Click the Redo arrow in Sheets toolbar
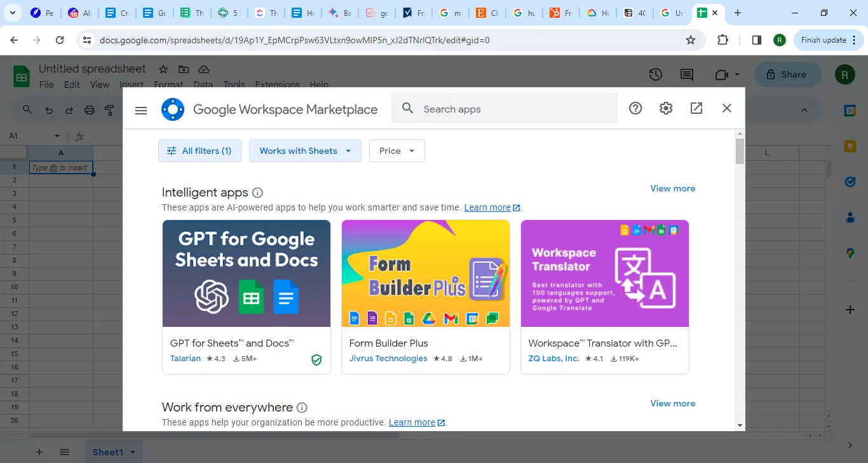 (69, 110)
